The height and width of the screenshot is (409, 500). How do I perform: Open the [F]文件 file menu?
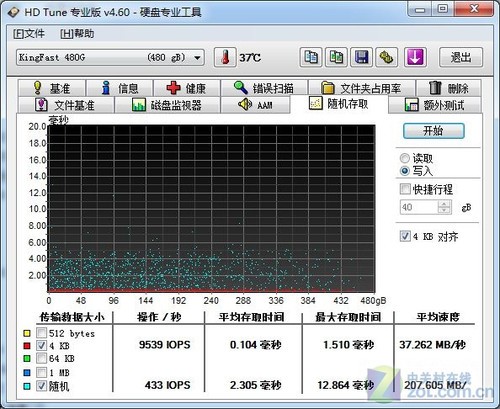(x=29, y=34)
